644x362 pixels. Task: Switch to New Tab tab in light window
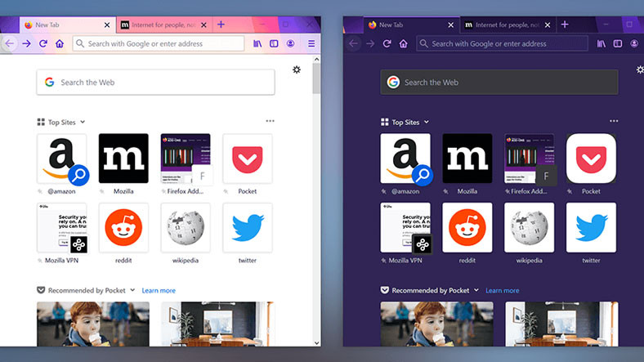point(68,25)
